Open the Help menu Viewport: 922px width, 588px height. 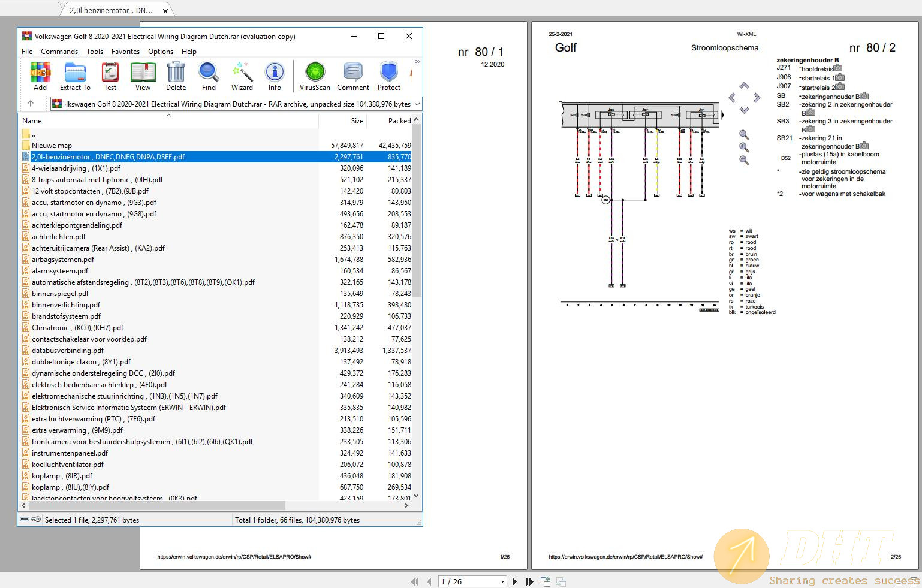[189, 52]
